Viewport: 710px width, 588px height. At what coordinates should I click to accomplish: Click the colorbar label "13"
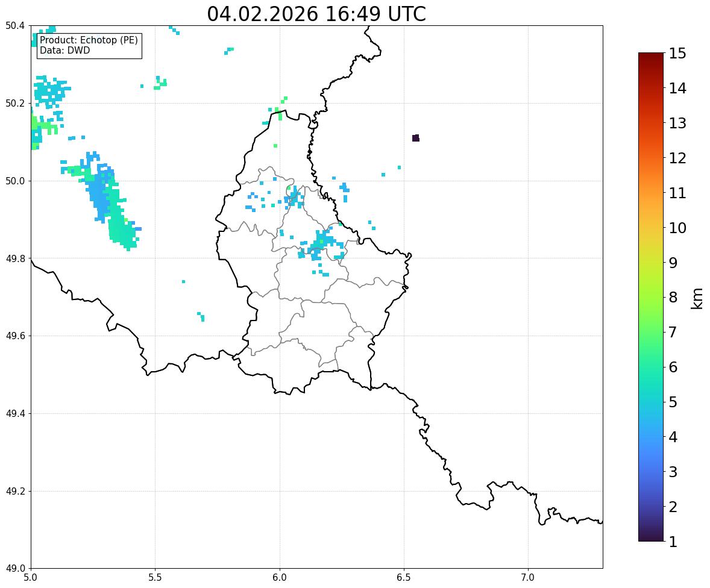click(677, 123)
